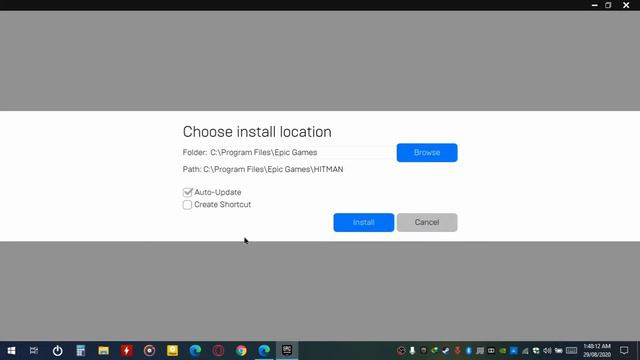Close the Epic Games Launcher window
This screenshot has width=640, height=360.
[x=626, y=5]
